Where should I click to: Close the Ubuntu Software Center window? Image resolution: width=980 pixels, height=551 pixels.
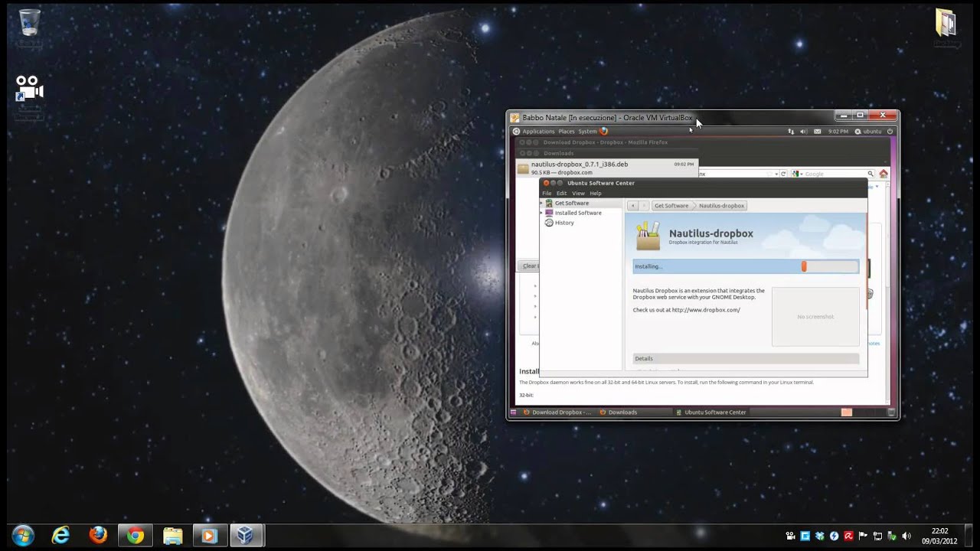(546, 183)
